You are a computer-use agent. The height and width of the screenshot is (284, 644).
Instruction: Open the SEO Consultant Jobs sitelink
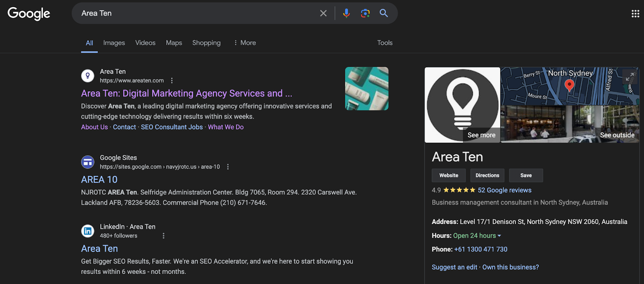172,127
